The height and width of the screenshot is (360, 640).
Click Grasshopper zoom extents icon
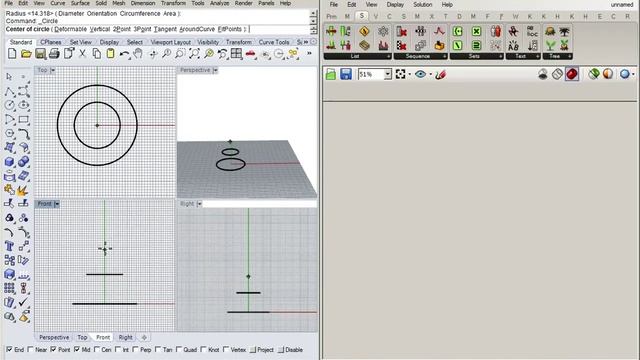point(401,74)
